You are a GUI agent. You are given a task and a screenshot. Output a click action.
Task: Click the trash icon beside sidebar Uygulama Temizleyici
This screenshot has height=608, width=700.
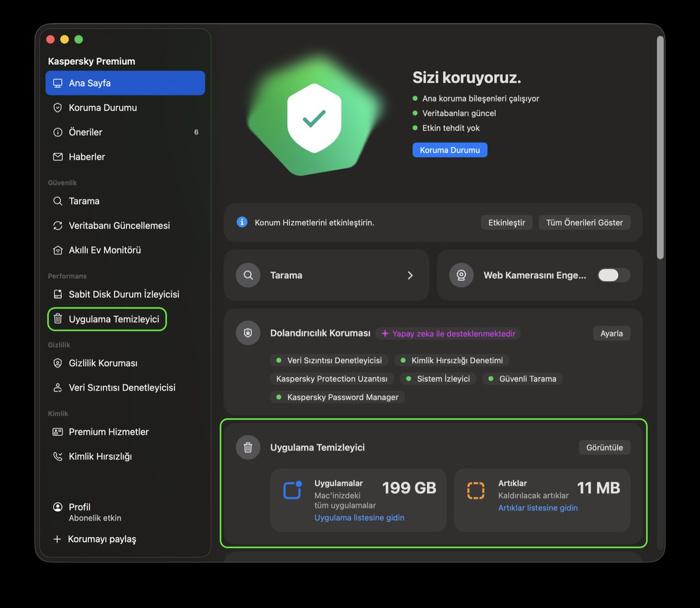point(58,319)
